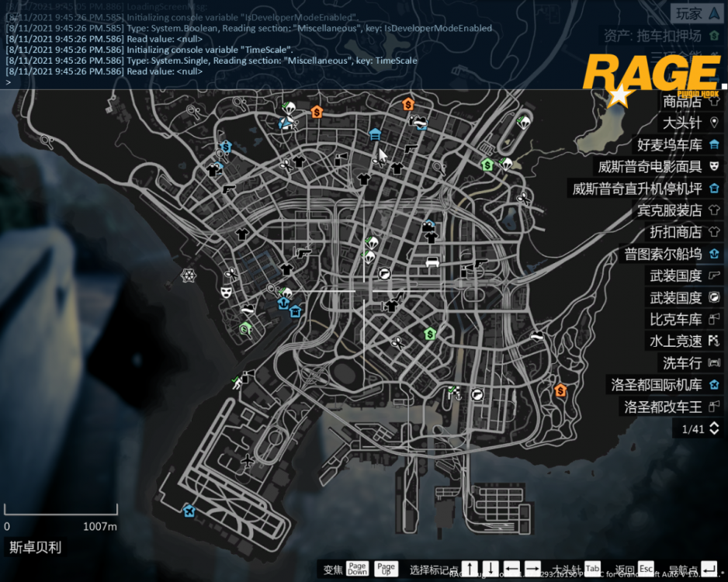Click the green house marker near the marina
The height and width of the screenshot is (582, 728).
click(x=245, y=329)
